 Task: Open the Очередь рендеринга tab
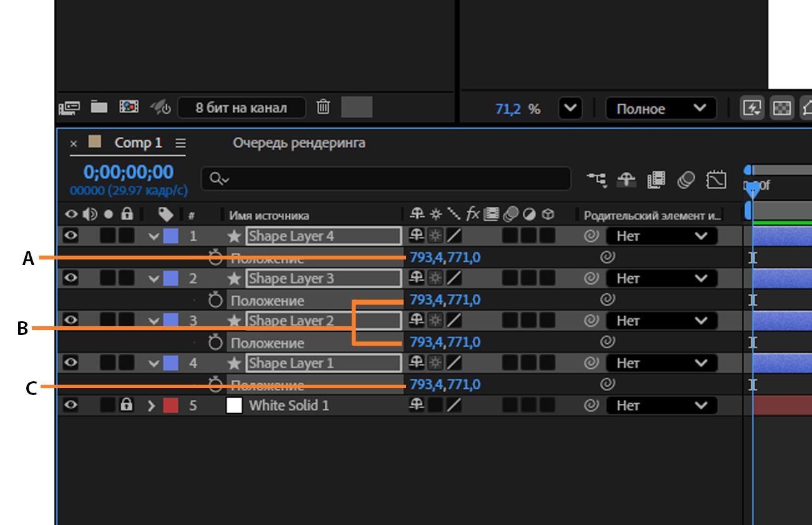[299, 143]
